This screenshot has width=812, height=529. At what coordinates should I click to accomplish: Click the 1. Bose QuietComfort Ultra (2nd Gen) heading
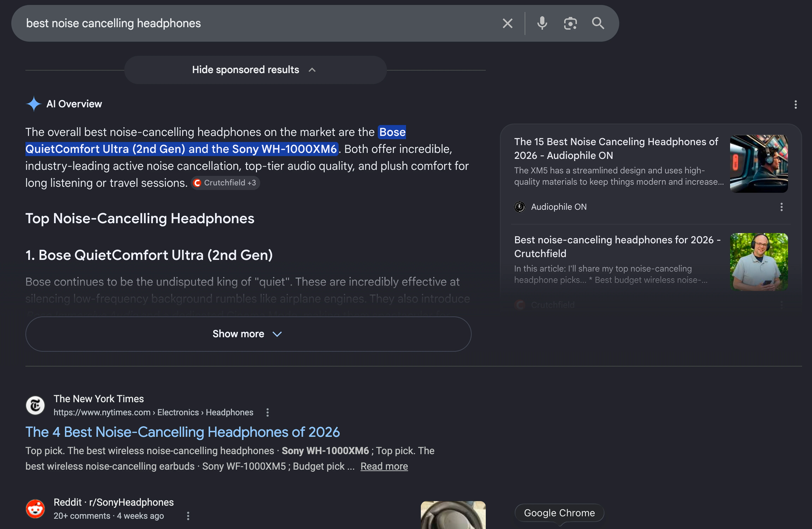(x=149, y=255)
